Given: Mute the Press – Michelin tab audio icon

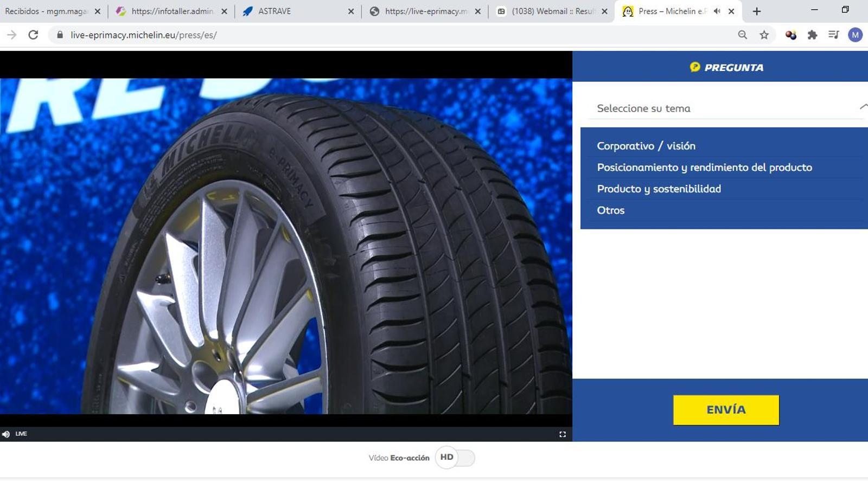Looking at the screenshot, I should pos(717,11).
